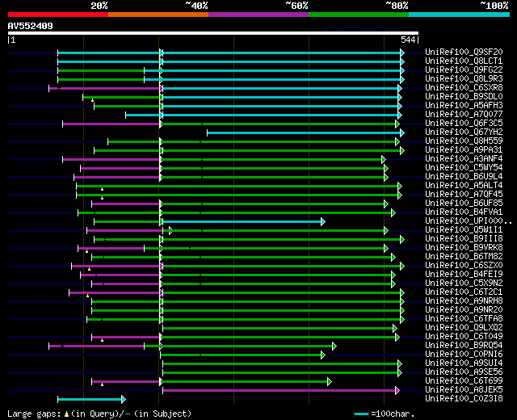Open the UniRef100_C6SXR8 entry

tap(464, 88)
